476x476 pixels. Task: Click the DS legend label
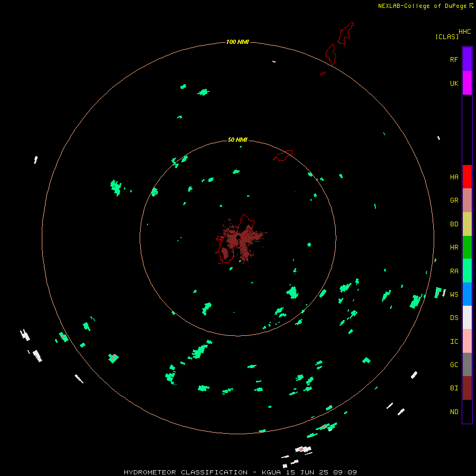tap(454, 318)
